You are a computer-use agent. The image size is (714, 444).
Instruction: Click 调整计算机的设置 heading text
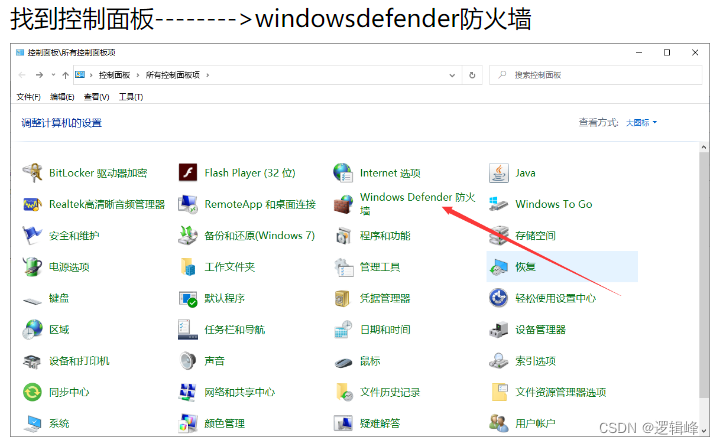[x=61, y=123]
